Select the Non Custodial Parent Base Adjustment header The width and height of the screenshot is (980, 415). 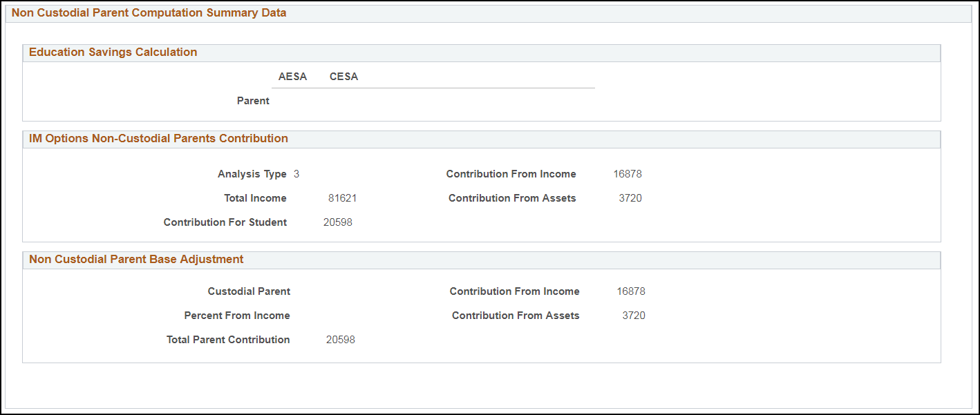click(x=136, y=260)
